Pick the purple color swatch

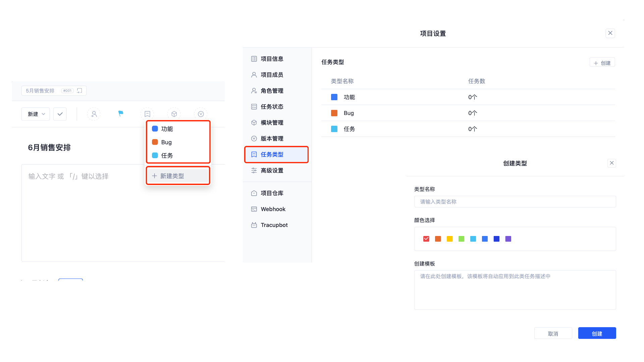click(x=508, y=239)
